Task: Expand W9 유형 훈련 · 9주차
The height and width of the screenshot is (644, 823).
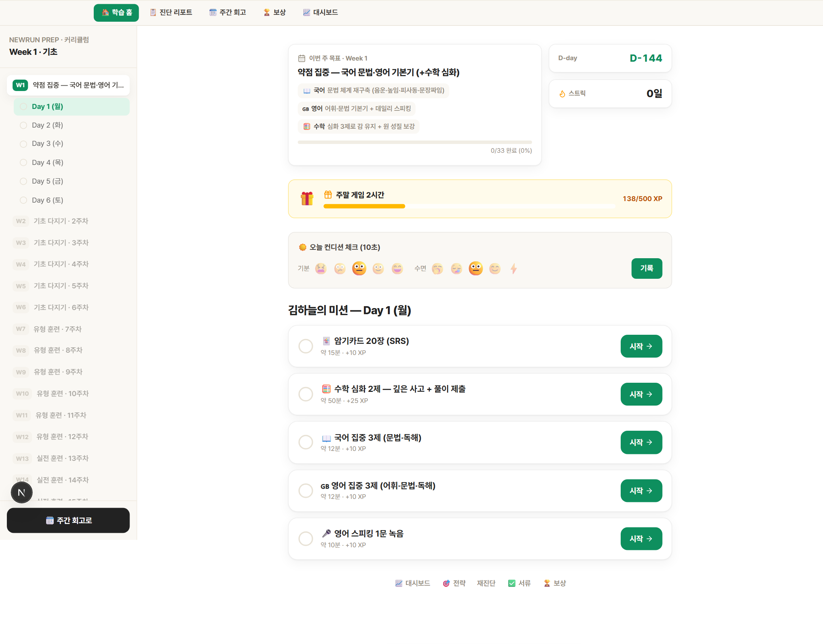Action: pos(68,372)
